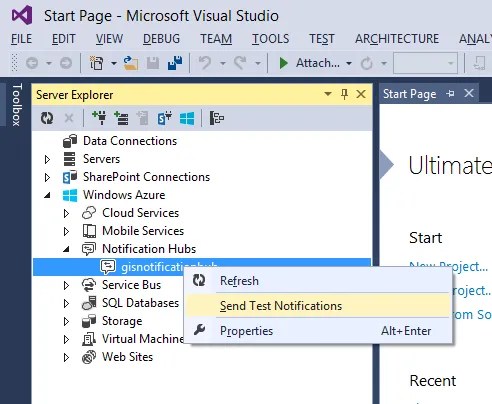Select the Data Connections tree item
492x404 pixels.
coord(130,141)
